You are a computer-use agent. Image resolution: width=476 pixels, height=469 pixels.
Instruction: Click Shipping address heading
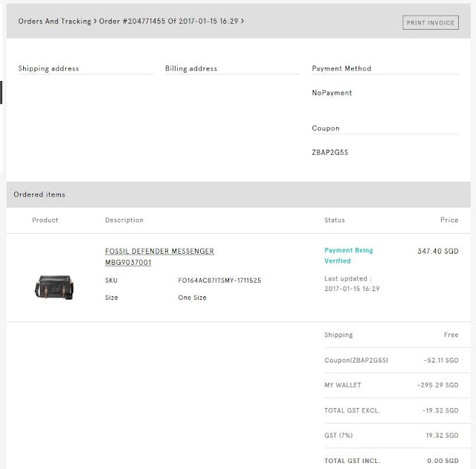[x=48, y=68]
